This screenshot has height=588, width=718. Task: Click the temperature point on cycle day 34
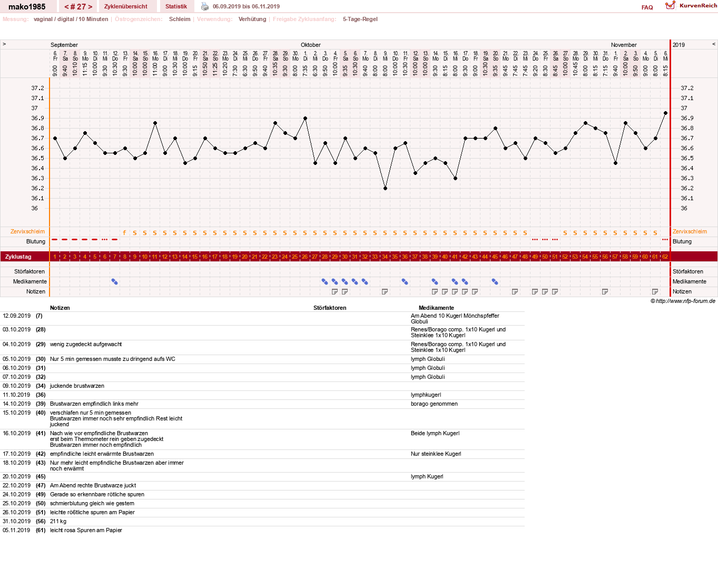pos(385,188)
